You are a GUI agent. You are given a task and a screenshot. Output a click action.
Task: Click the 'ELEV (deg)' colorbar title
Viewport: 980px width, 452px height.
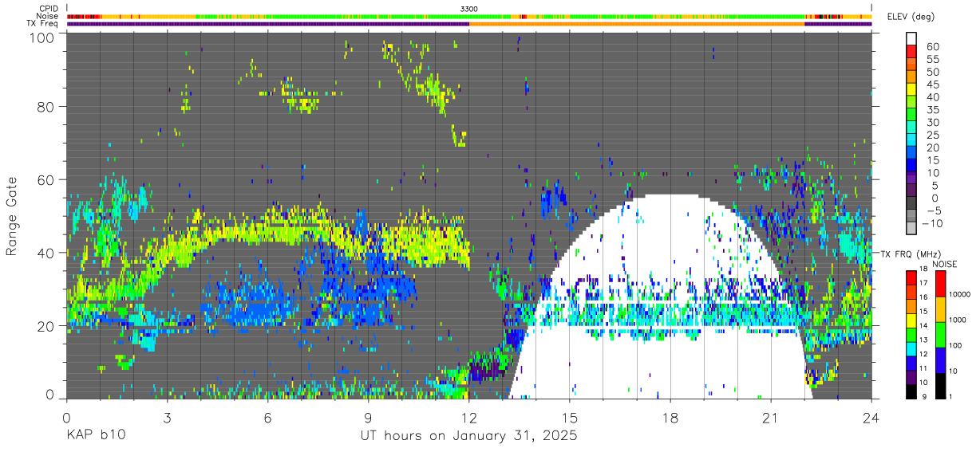coord(911,17)
